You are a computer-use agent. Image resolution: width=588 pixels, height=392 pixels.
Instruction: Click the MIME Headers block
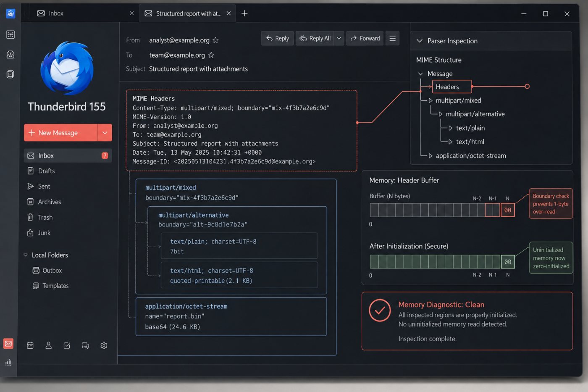(x=241, y=130)
